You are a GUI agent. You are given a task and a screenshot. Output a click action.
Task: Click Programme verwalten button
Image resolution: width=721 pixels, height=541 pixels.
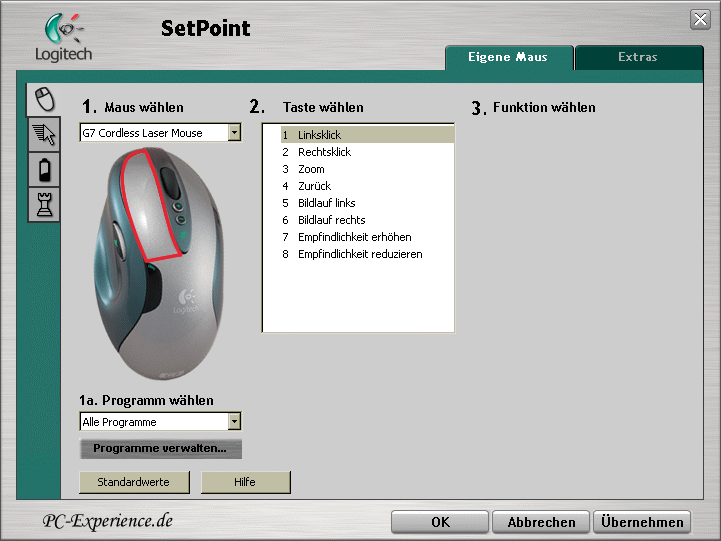(160, 449)
